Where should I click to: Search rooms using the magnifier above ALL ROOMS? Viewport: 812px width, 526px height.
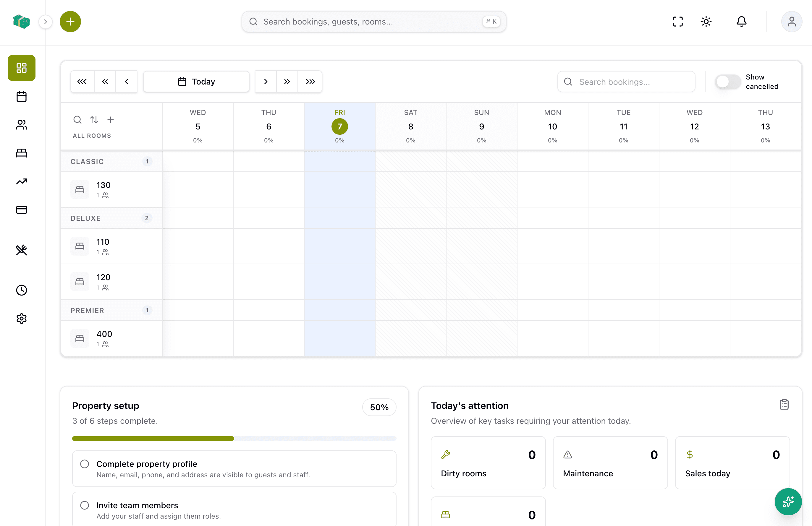pyautogui.click(x=77, y=120)
